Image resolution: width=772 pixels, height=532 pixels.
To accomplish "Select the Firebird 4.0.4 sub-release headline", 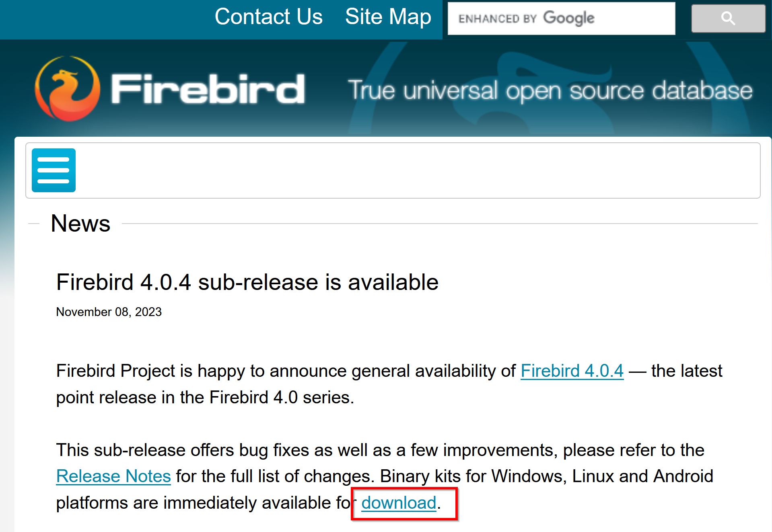I will [x=247, y=282].
